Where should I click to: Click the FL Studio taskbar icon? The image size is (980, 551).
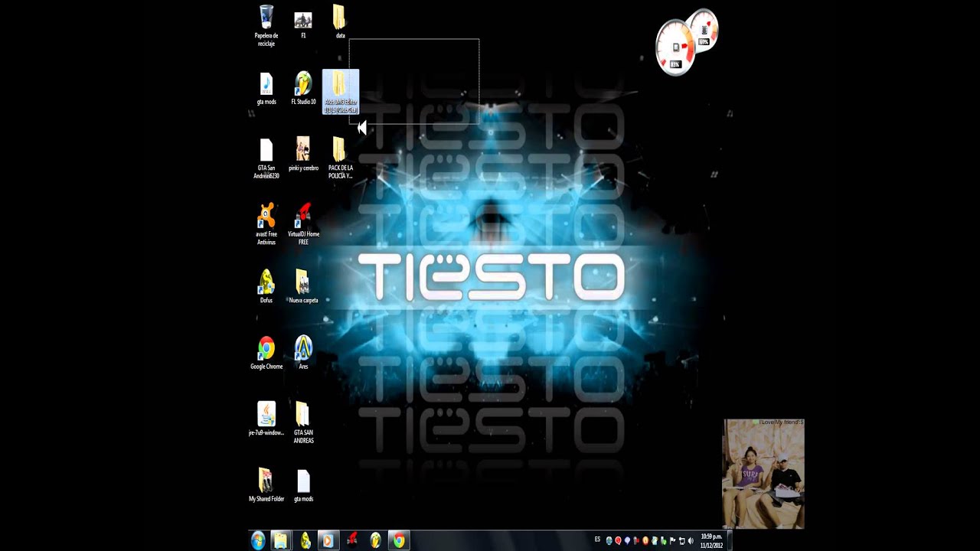(375, 540)
